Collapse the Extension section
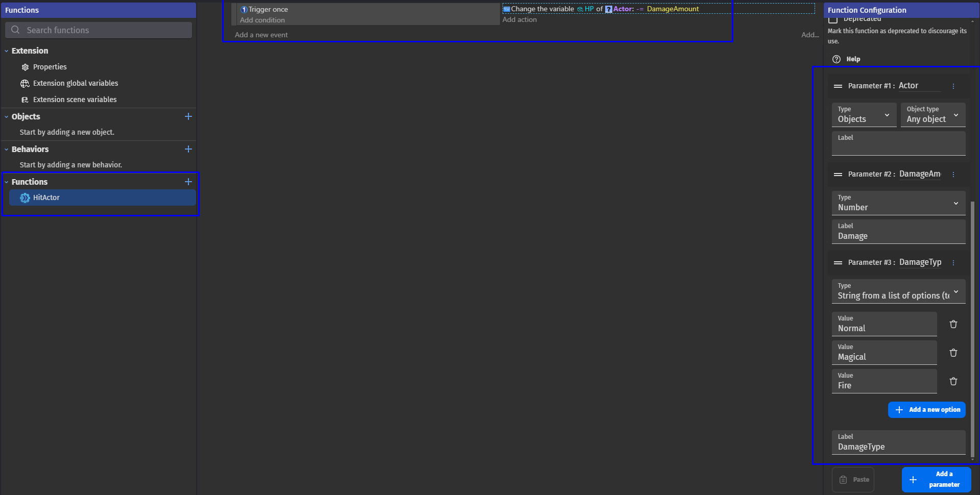This screenshot has height=495, width=980. 7,51
